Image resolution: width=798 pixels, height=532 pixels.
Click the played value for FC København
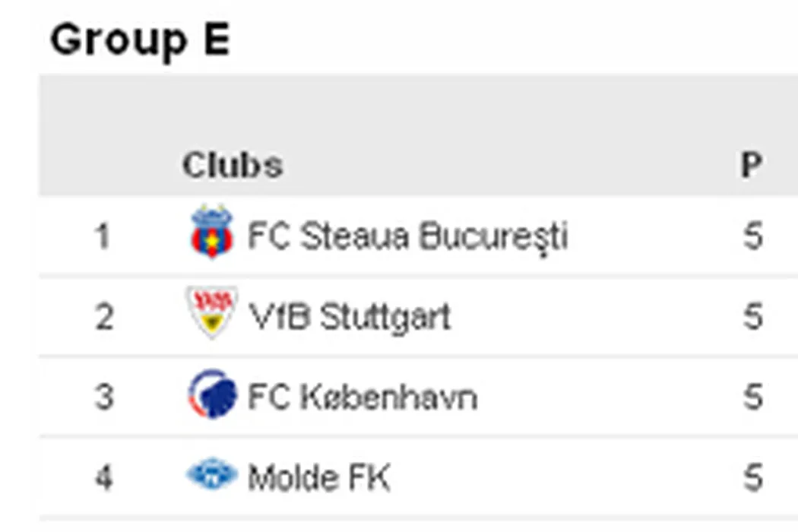pos(752,397)
